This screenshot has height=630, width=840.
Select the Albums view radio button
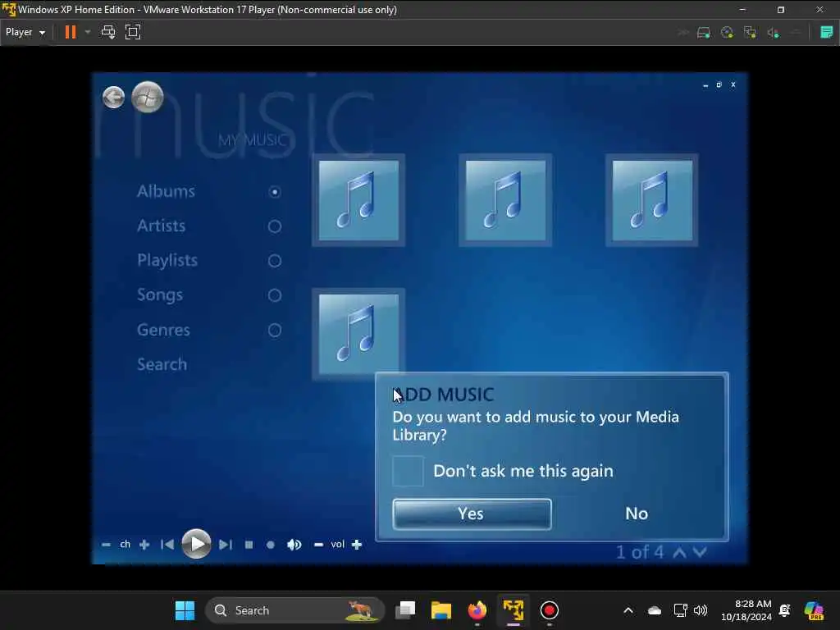tap(274, 192)
